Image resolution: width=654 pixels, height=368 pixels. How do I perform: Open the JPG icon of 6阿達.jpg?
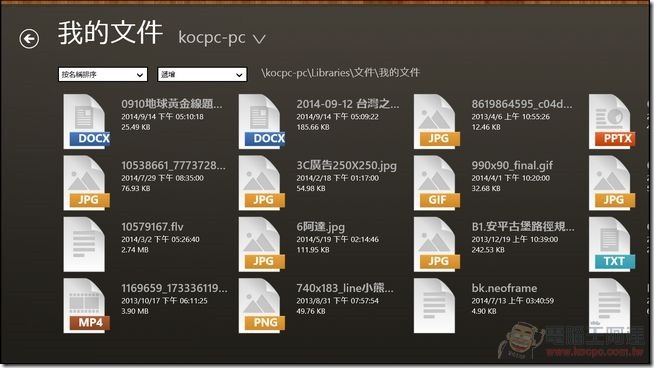[262, 244]
